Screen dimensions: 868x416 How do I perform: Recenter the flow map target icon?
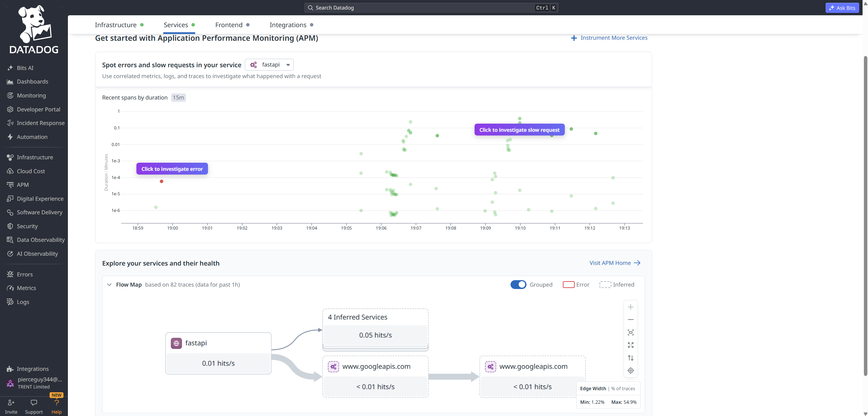coord(630,370)
